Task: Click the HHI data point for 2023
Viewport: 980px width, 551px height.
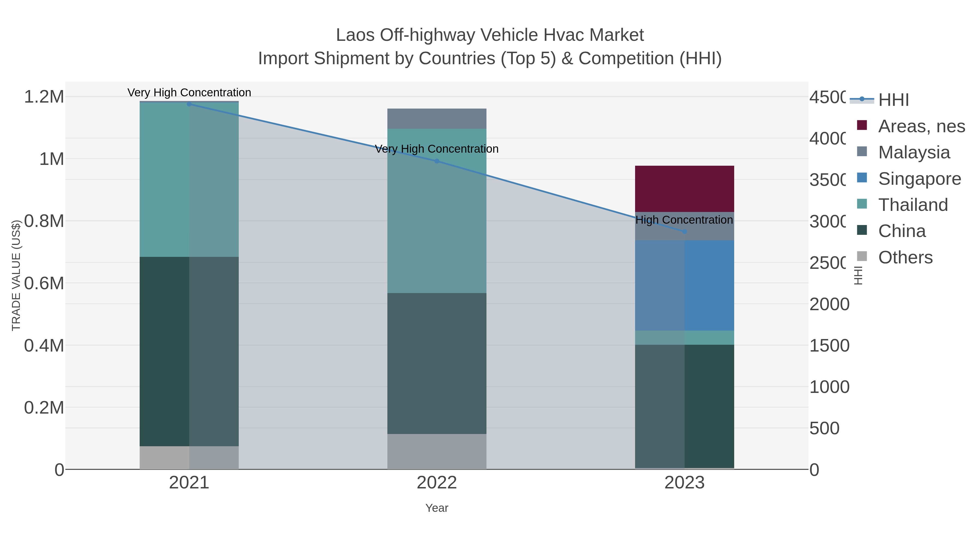Action: tap(684, 232)
